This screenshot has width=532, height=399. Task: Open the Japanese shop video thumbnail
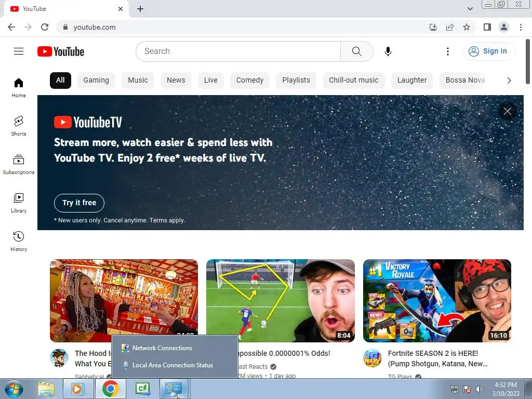pos(124,297)
